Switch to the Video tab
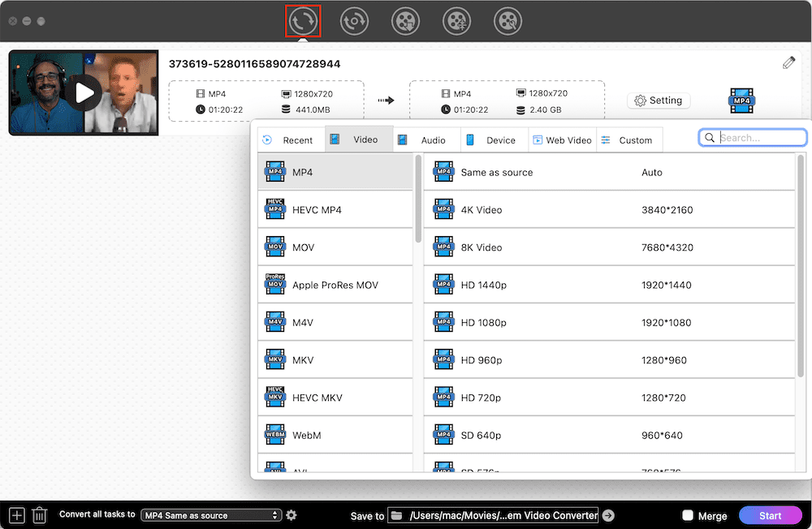 pos(359,140)
